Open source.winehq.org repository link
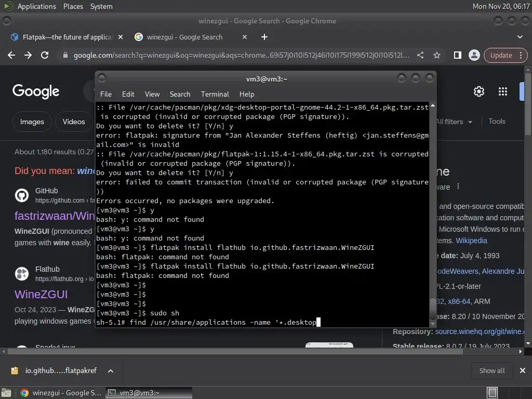Image resolution: width=532 pixels, height=399 pixels. [480, 331]
